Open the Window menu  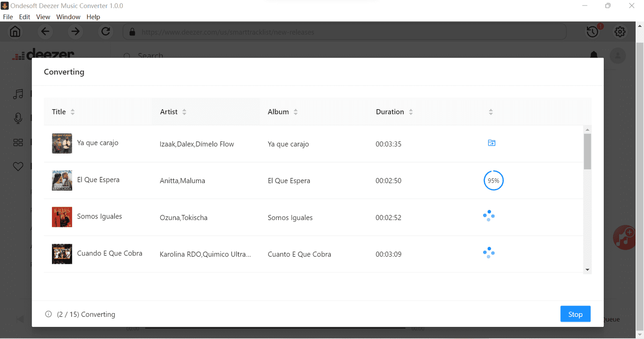click(68, 17)
